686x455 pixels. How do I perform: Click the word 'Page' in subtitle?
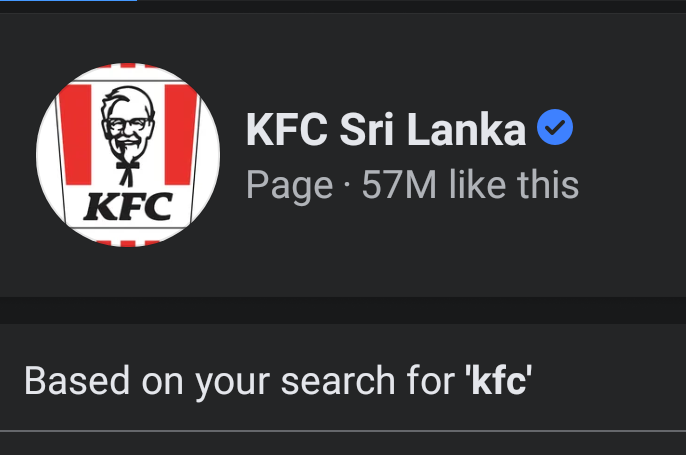pyautogui.click(x=289, y=186)
